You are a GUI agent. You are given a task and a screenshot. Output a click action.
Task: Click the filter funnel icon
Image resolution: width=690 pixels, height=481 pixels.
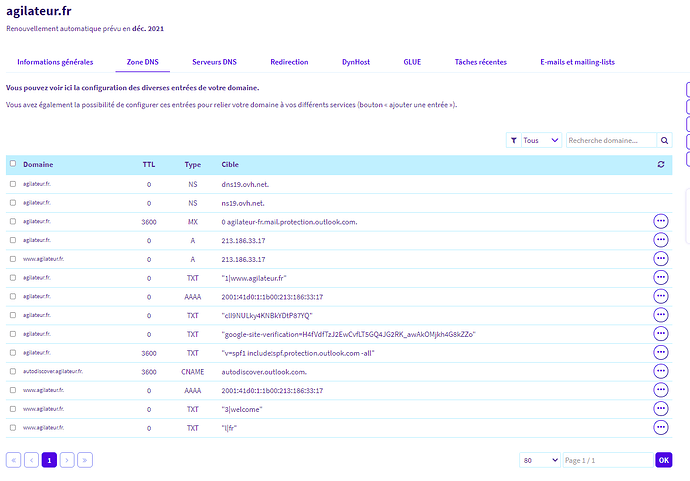point(514,140)
